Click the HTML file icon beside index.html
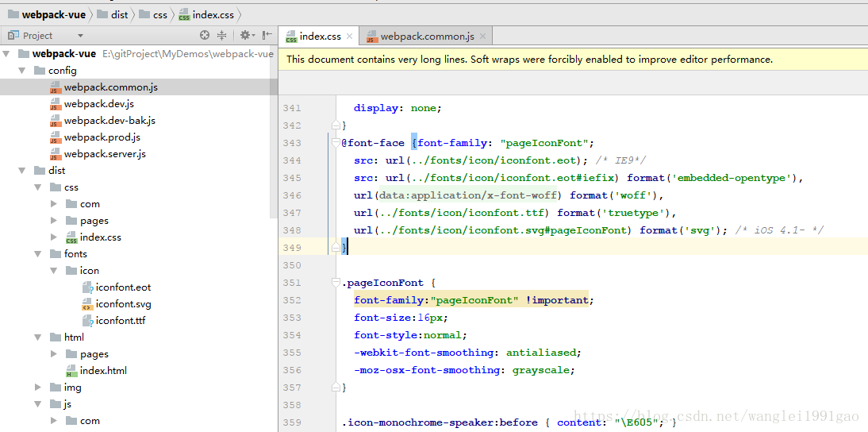 click(71, 371)
